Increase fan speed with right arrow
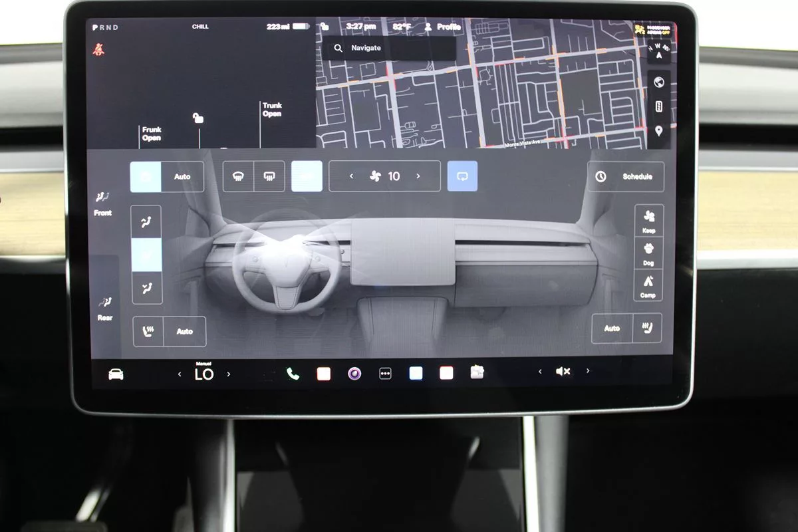798x532 pixels. point(418,176)
